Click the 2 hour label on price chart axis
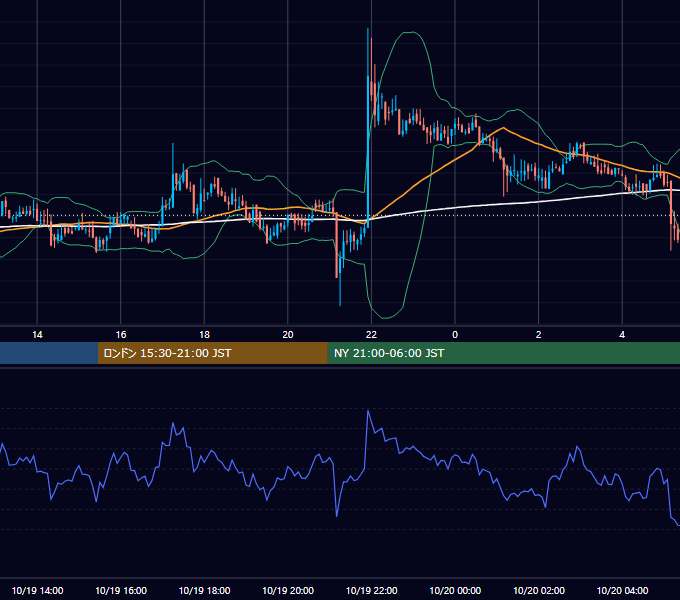 coord(539,335)
